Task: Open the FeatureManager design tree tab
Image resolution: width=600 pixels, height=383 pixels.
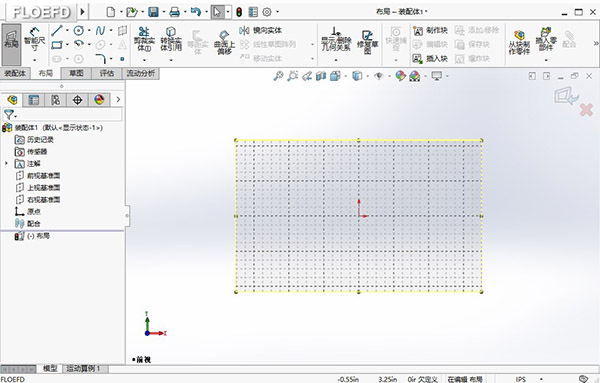Action: click(x=12, y=100)
